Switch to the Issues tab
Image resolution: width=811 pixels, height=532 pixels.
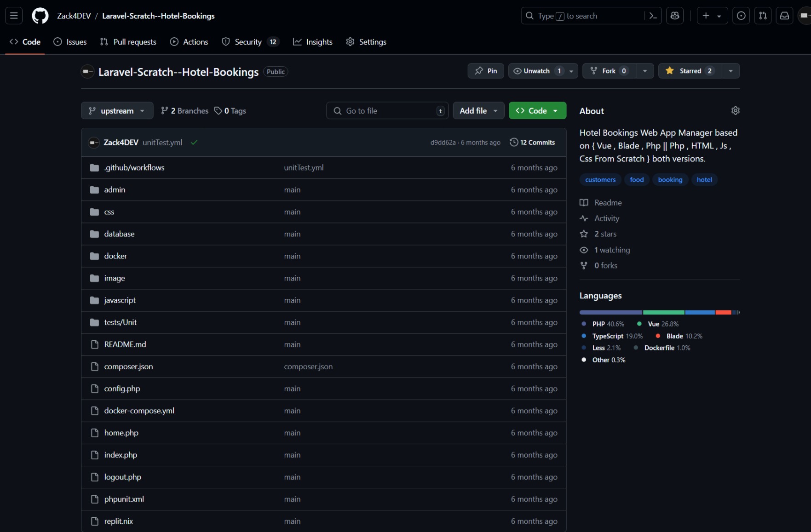tap(70, 42)
